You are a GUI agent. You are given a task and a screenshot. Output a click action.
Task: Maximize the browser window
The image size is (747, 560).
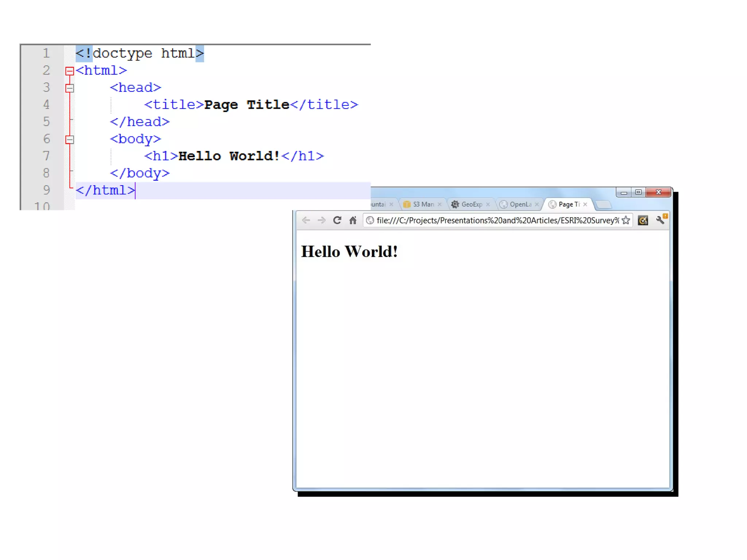point(638,192)
